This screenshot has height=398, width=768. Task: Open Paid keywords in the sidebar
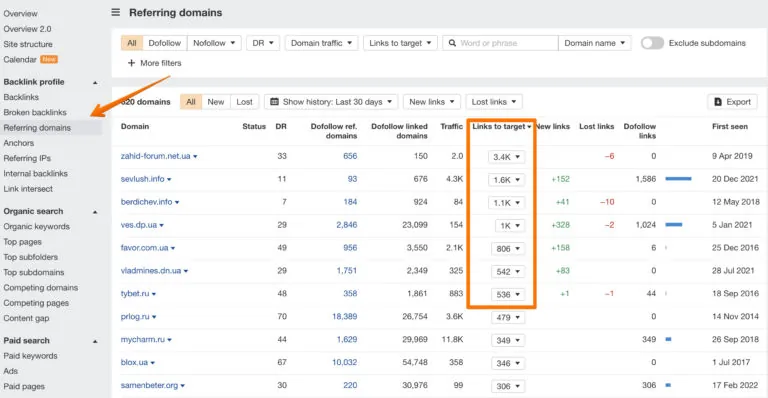click(30, 356)
